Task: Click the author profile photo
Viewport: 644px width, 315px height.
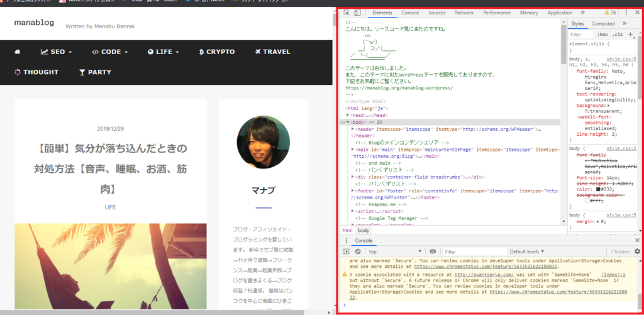Action: (264, 142)
